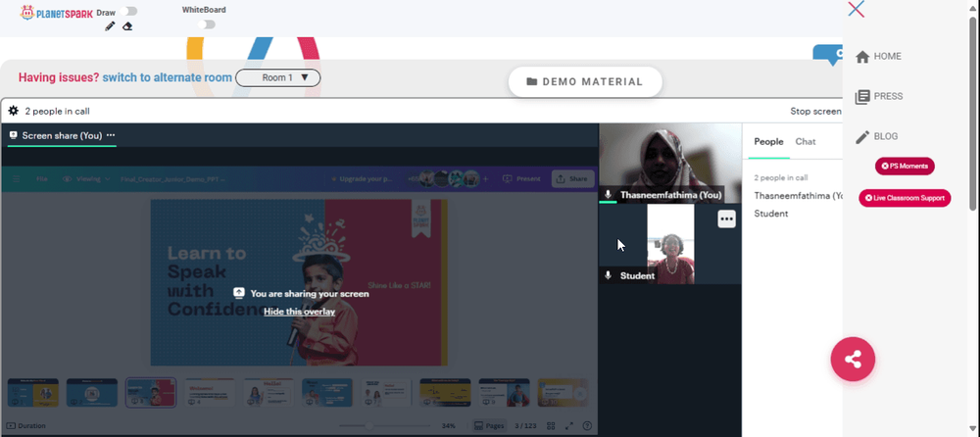This screenshot has height=437, width=980.
Task: Click Thasneemfathima microphone icon
Action: [x=609, y=195]
